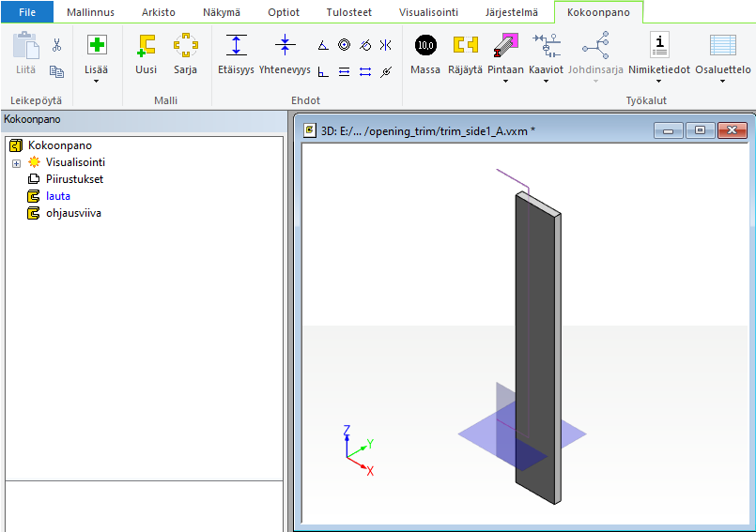The height and width of the screenshot is (532, 756).
Task: Open the Pintaan dropdown menu
Action: tap(505, 82)
